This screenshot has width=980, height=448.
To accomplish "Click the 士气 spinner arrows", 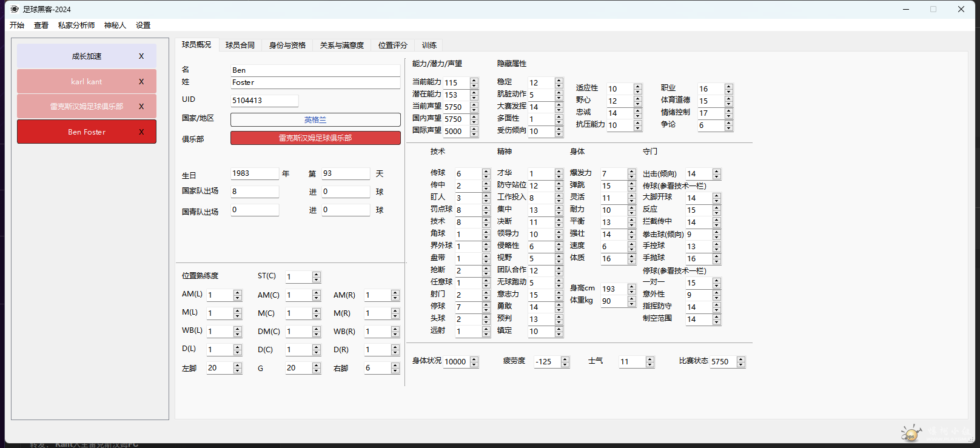I will click(650, 361).
